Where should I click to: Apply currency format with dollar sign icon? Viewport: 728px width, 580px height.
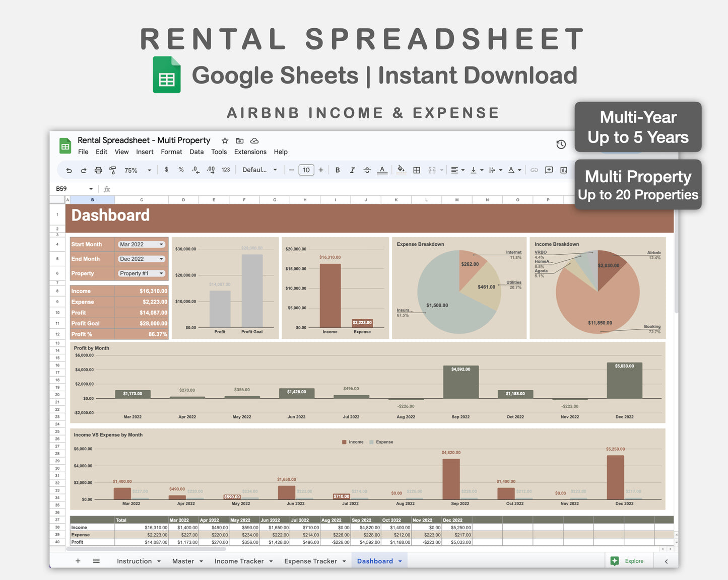click(x=166, y=170)
